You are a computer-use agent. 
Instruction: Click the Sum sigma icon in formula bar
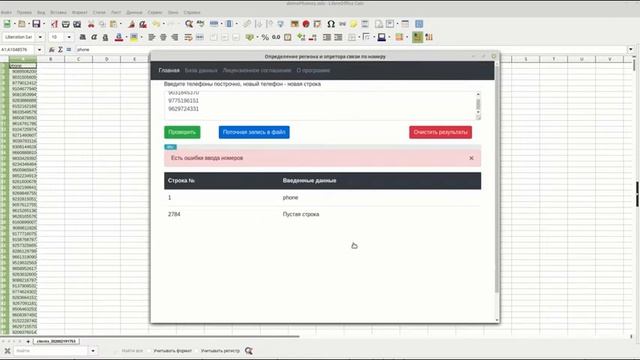pyautogui.click(x=60, y=49)
